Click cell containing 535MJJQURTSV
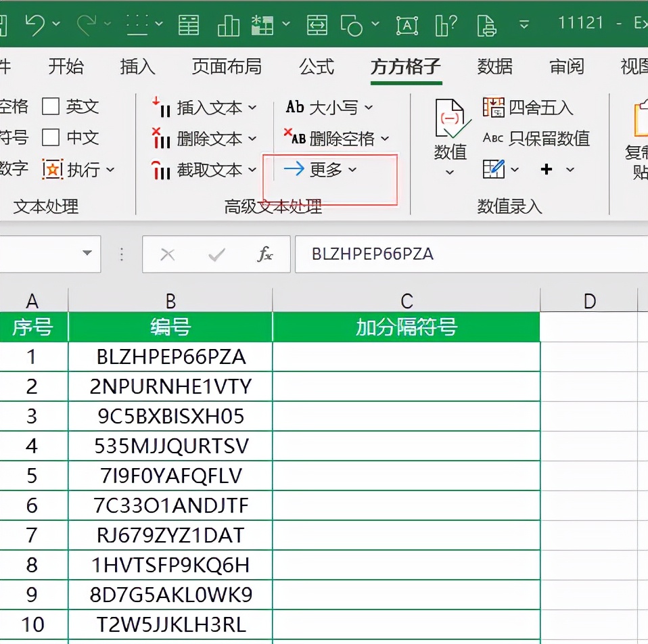 click(x=170, y=446)
